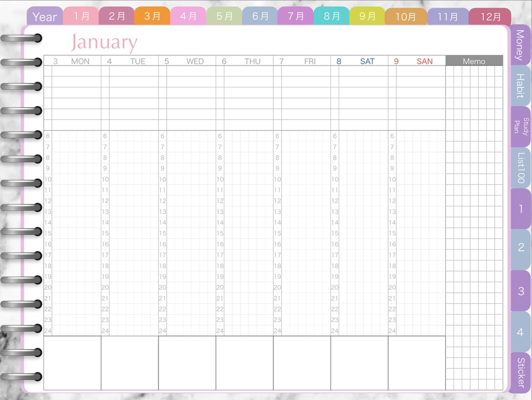Tap Monday's top task lines area
The width and height of the screenshot is (532, 400).
pyautogui.click(x=72, y=98)
